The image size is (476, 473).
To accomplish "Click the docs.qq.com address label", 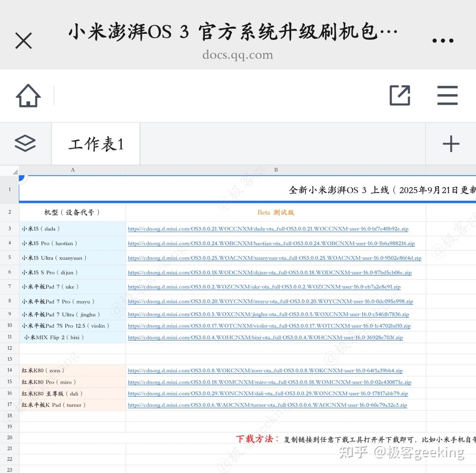I will [238, 55].
